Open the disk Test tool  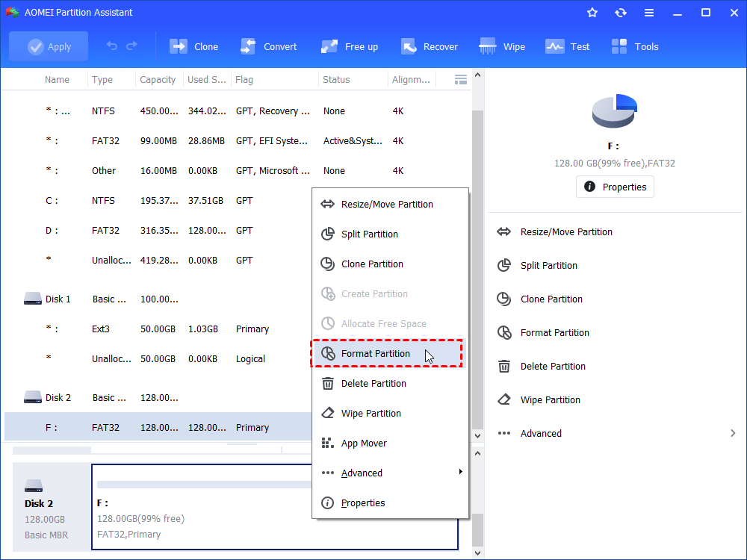click(568, 46)
